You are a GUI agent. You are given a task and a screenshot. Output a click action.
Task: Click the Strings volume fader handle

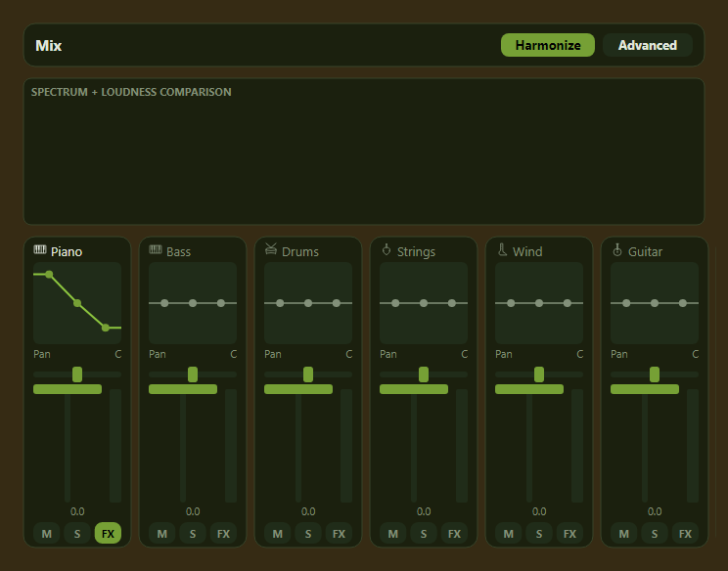(414, 389)
